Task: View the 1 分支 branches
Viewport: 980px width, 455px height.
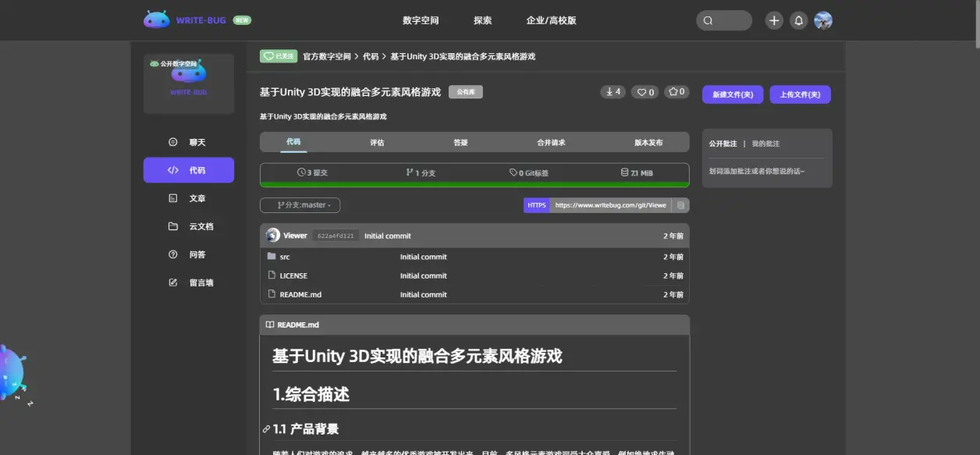Action: tap(421, 172)
